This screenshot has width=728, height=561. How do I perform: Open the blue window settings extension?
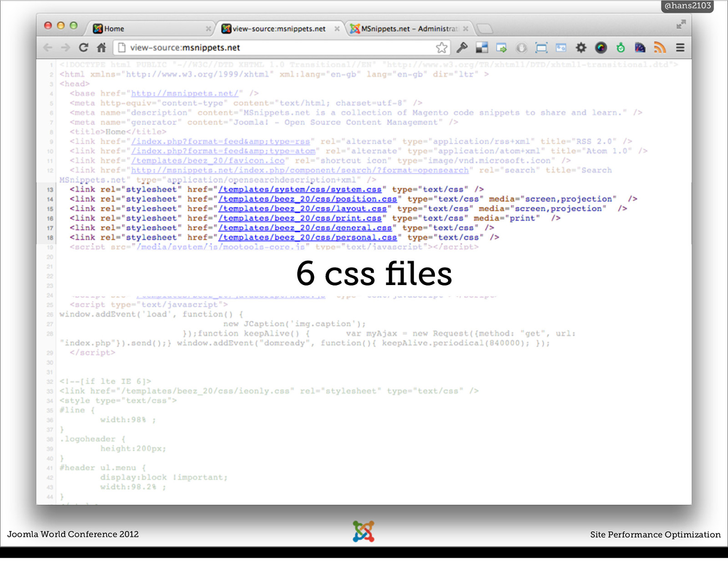(561, 47)
